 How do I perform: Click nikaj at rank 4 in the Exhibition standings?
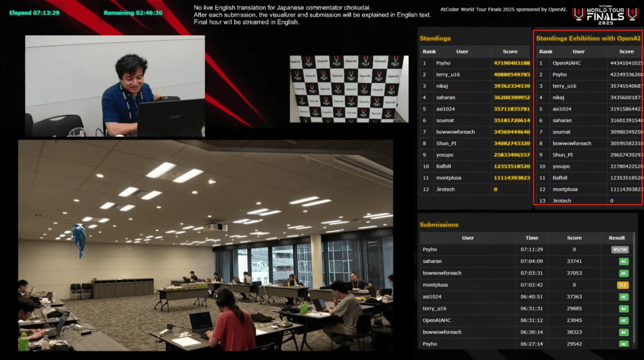[558, 97]
